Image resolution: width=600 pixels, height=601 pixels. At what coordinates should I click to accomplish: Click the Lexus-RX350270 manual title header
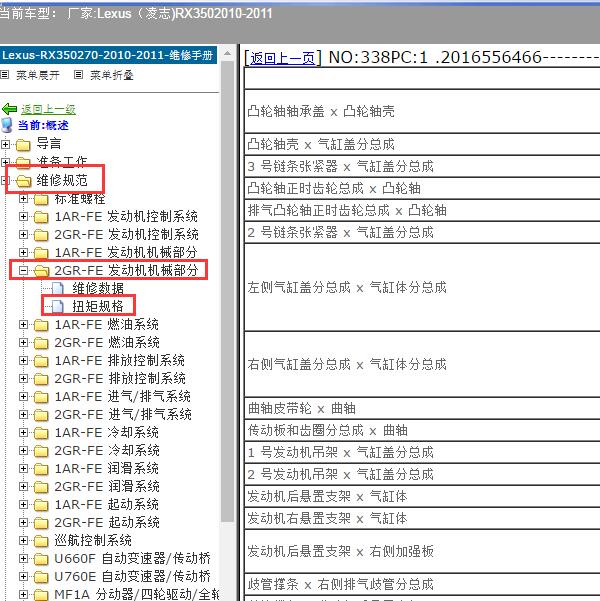(108, 55)
